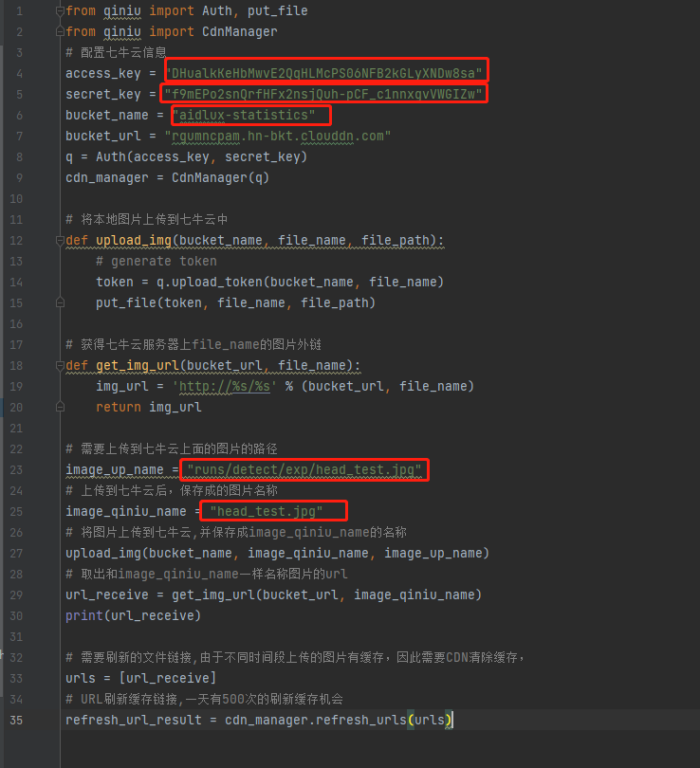The width and height of the screenshot is (700, 768).
Task: Click line number 16 in the gutter
Action: [16, 323]
